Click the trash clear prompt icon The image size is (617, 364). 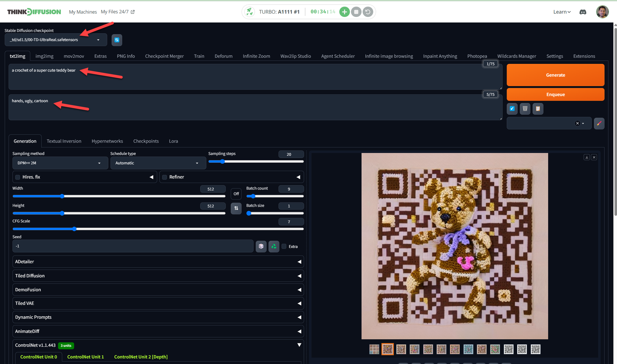[x=525, y=109]
